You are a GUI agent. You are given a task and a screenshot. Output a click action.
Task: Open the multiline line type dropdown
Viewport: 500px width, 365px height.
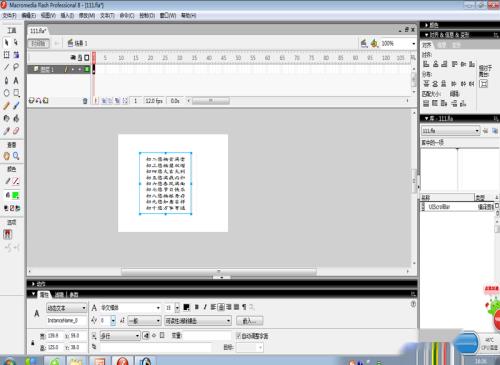click(x=120, y=336)
